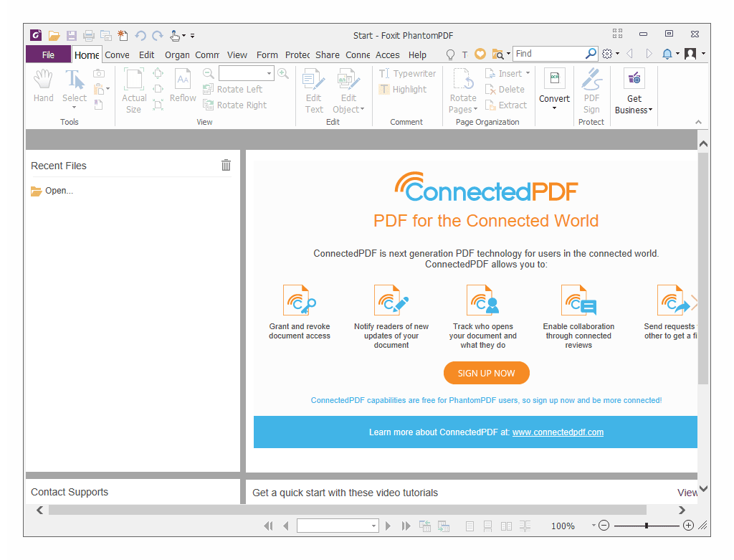This screenshot has height=560, width=734.
Task: Click the ribbon zoom out magnifier
Action: [209, 74]
